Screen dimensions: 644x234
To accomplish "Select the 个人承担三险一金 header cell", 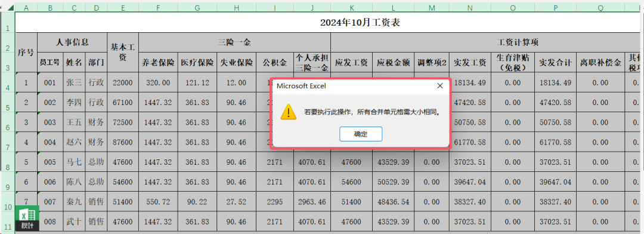I will 312,63.
